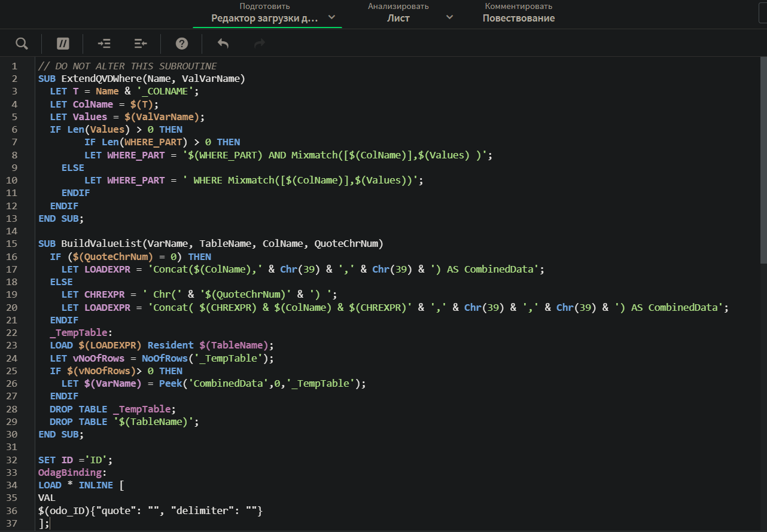Switch to the Лист tab
Viewport: 767px width, 532px height.
398,18
